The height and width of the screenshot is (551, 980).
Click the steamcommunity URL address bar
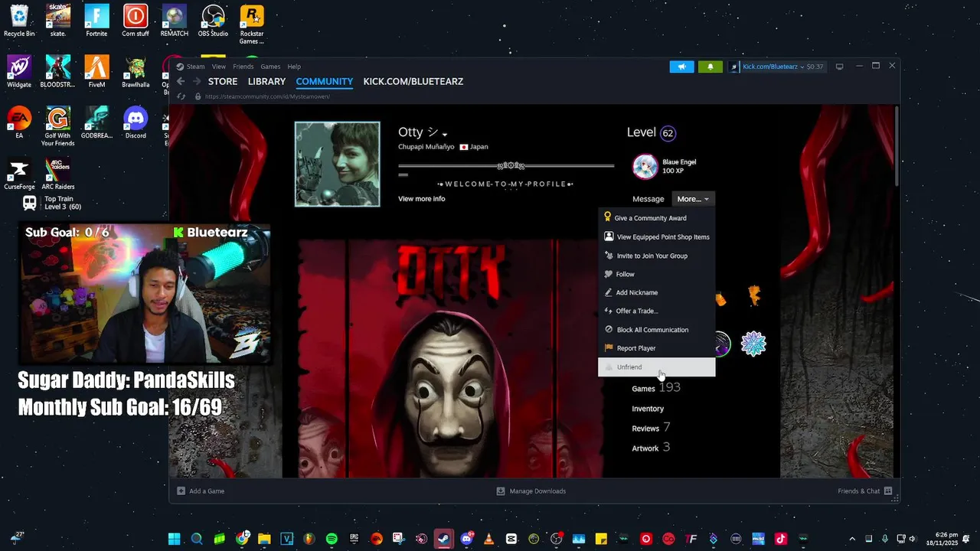(x=268, y=96)
